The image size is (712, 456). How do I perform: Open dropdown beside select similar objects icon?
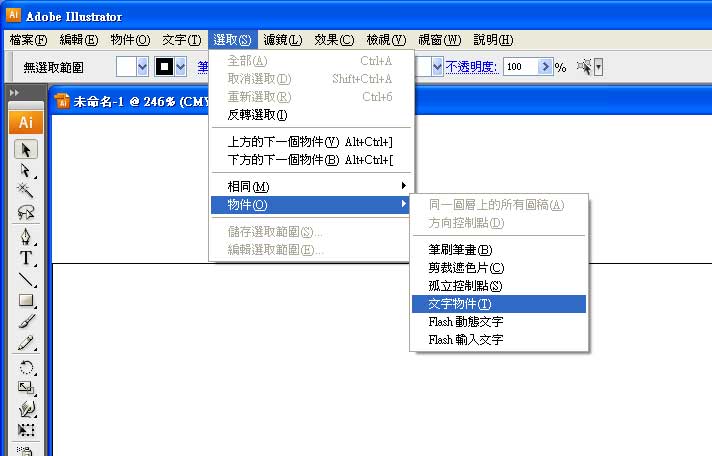pos(598,67)
